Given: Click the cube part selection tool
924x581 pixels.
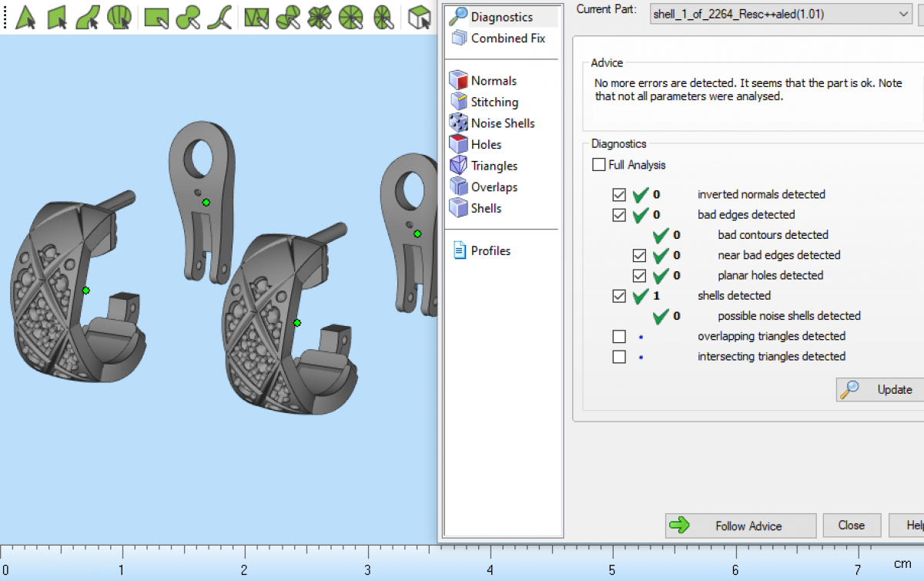Looking at the screenshot, I should pyautogui.click(x=419, y=16).
